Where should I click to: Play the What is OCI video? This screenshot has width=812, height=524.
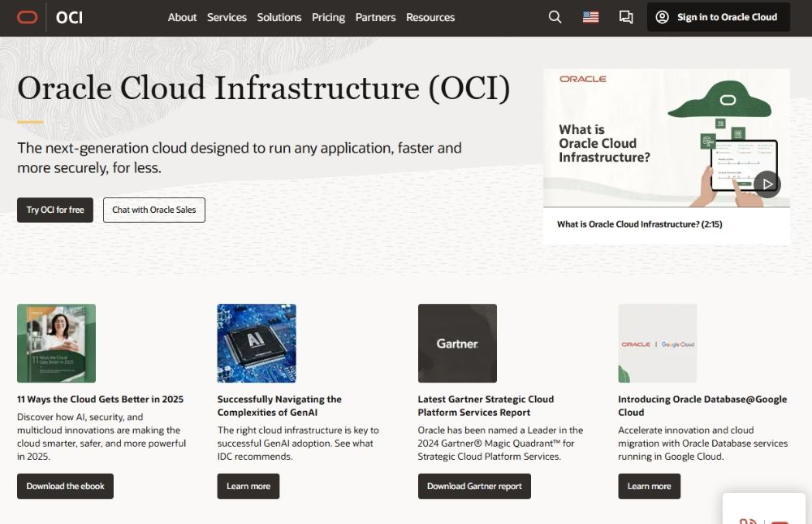pos(766,184)
